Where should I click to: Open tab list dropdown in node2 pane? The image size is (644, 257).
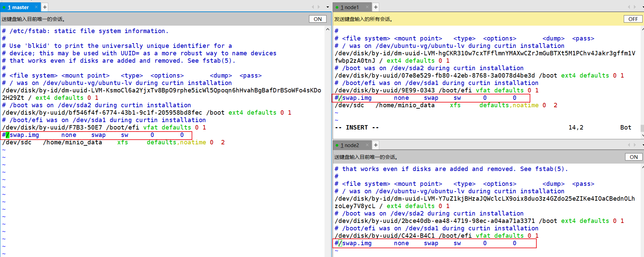click(x=643, y=145)
